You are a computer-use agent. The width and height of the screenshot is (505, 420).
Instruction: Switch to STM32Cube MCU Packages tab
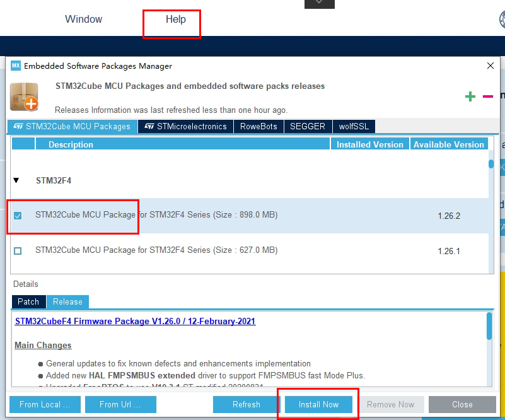pos(72,126)
